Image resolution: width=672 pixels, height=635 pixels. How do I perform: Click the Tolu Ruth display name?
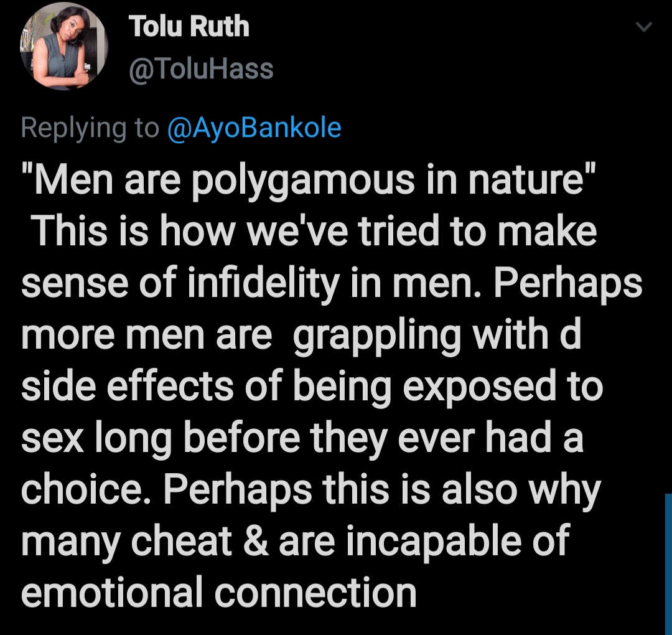[189, 26]
